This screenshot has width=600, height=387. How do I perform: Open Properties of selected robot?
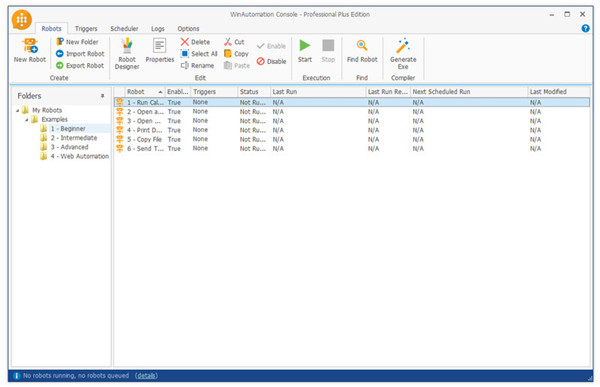click(x=160, y=50)
